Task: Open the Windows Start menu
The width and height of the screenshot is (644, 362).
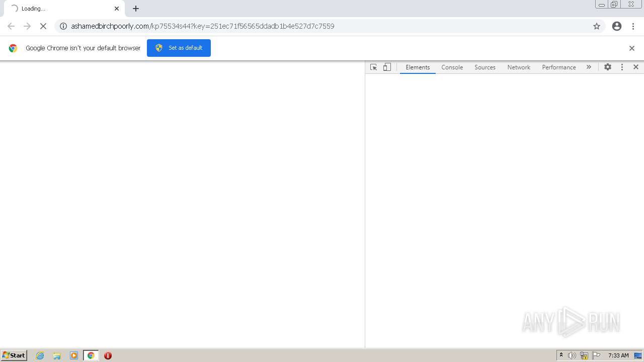Action: pyautogui.click(x=14, y=355)
